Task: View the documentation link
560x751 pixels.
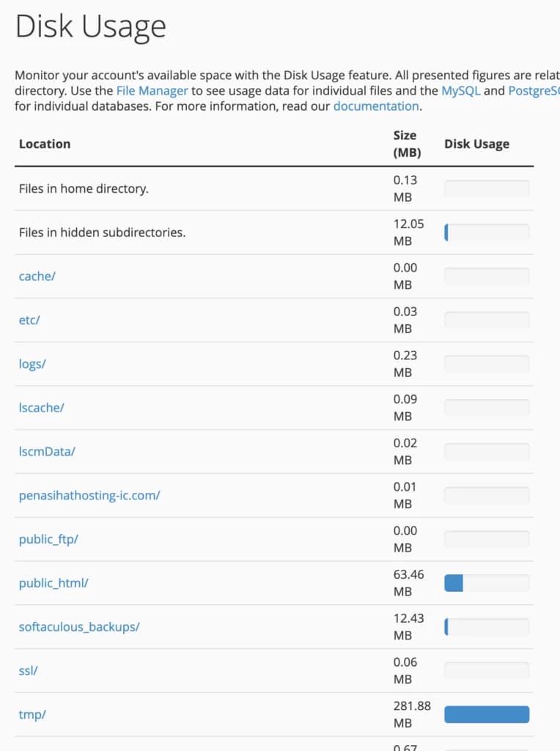Action: [x=375, y=106]
